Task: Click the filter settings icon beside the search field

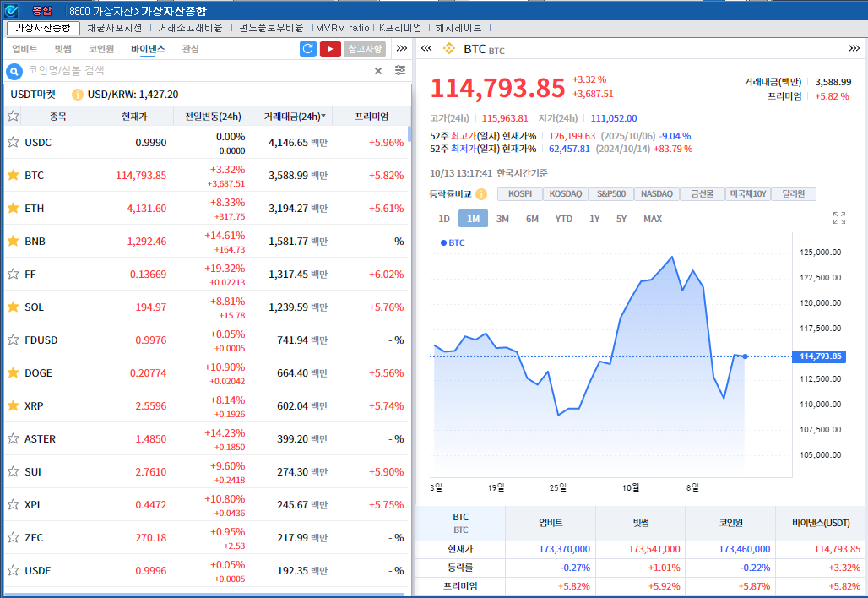Action: tap(399, 71)
